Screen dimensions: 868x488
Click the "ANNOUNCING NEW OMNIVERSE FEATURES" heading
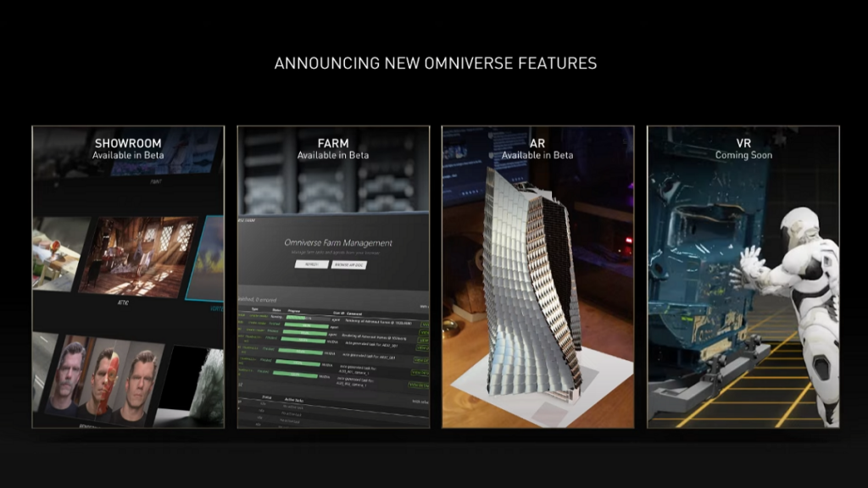436,63
